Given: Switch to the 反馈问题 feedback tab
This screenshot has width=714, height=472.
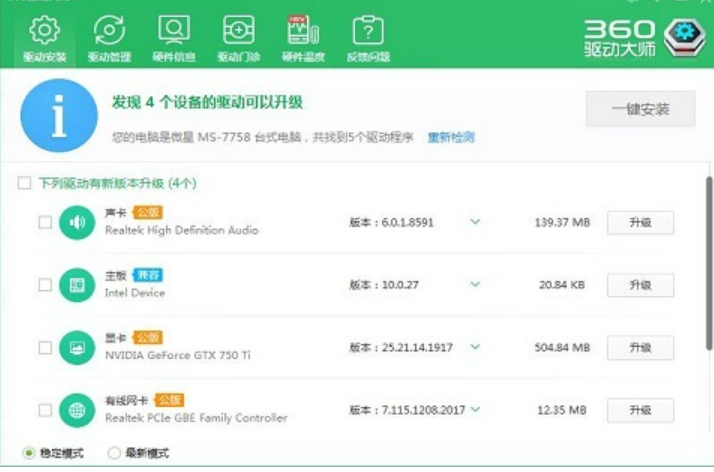Looking at the screenshot, I should pos(367,38).
